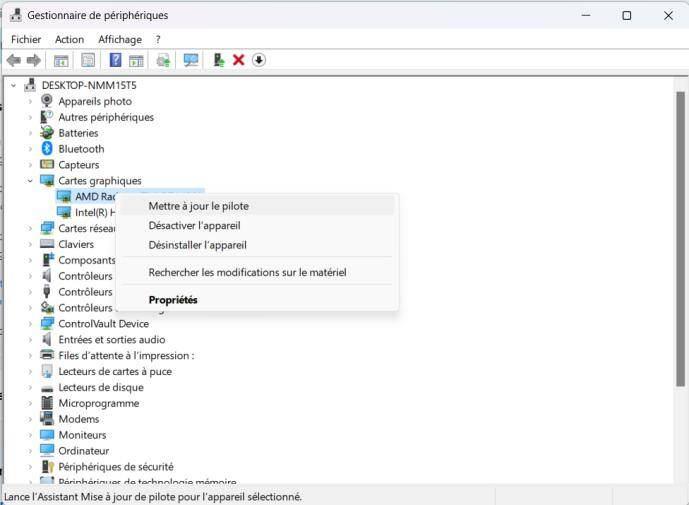
Task: Expand the Appareils photo category
Action: tap(30, 101)
